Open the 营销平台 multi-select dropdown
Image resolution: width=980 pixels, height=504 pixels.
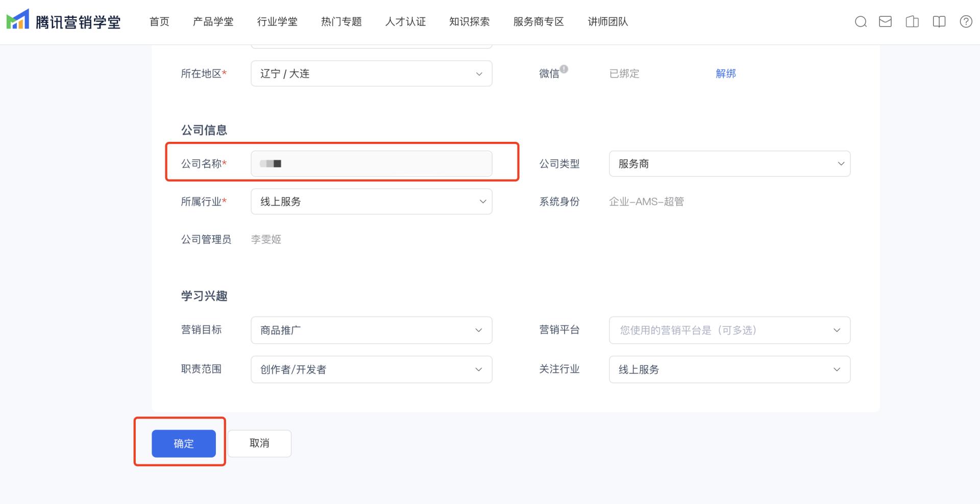(x=729, y=330)
